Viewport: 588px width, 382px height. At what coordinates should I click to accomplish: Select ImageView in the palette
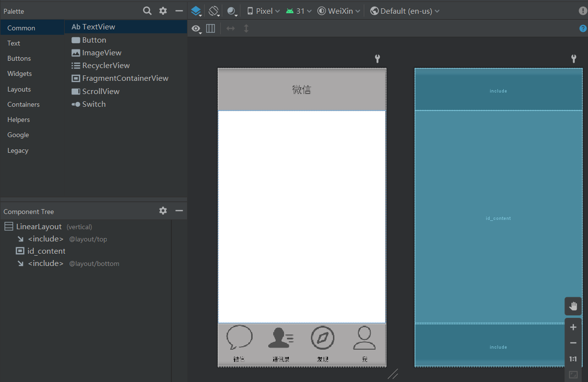tap(126, 53)
